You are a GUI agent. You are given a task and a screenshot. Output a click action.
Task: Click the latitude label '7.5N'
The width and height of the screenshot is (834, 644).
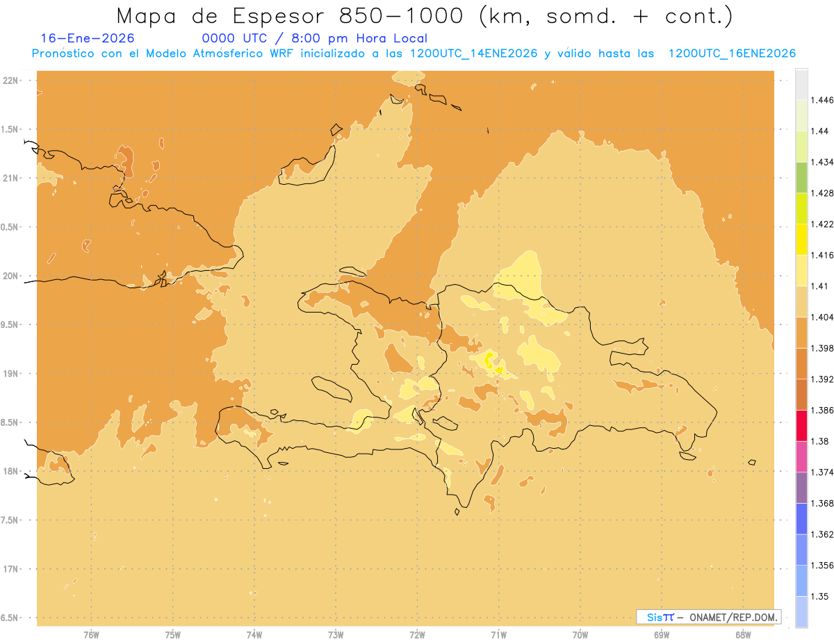pos(10,520)
